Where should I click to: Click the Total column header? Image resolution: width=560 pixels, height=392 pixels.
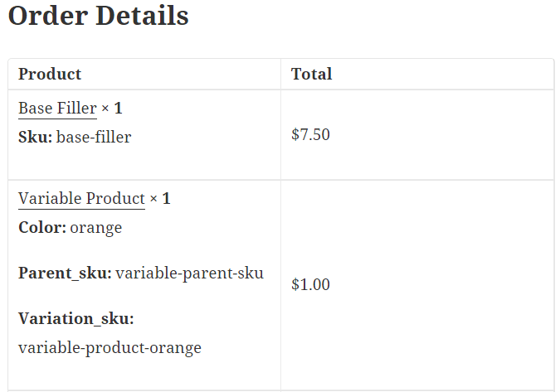(x=311, y=74)
